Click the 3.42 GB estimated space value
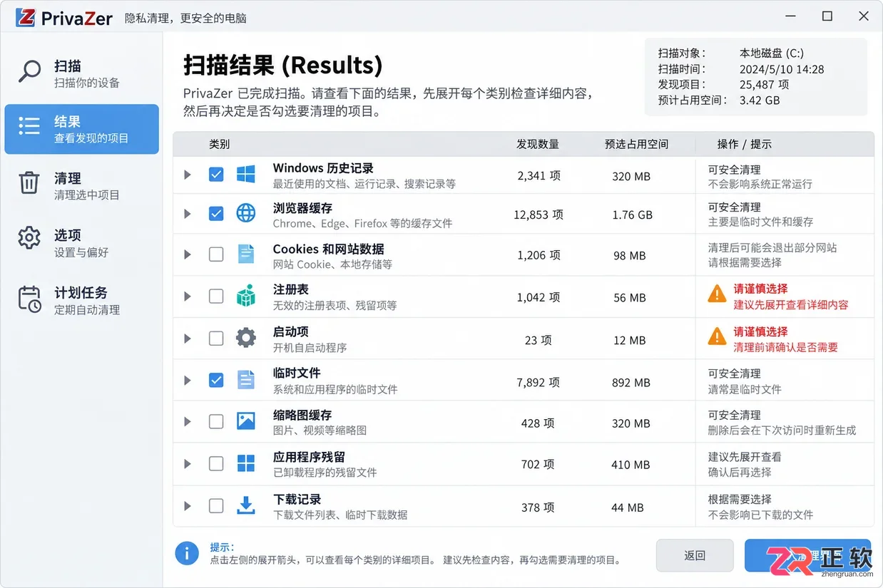 (760, 100)
